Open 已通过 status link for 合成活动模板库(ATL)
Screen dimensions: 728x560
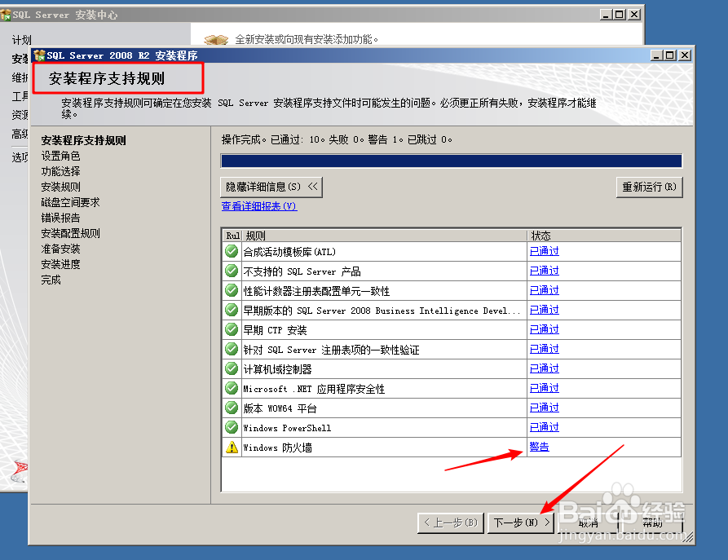tap(544, 251)
